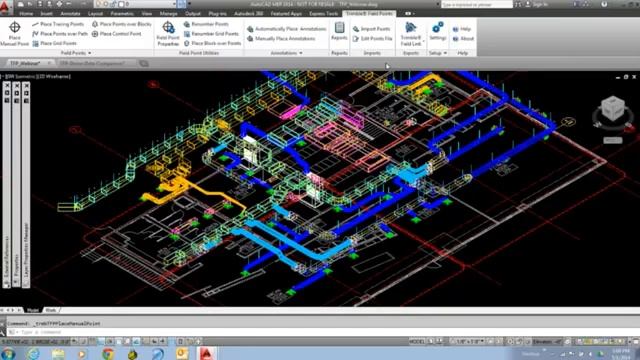The height and width of the screenshot is (360, 640).
Task: Choose Manually Place Annotations
Action: (x=281, y=39)
